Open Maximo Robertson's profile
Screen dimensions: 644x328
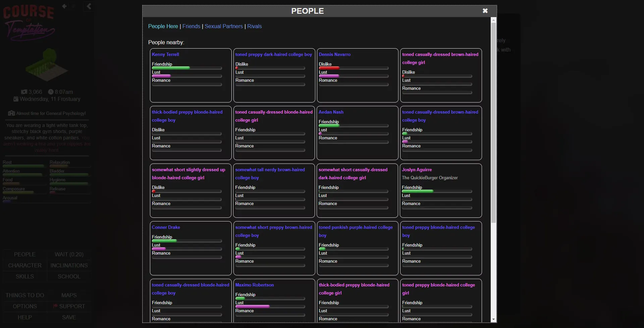pyautogui.click(x=255, y=285)
